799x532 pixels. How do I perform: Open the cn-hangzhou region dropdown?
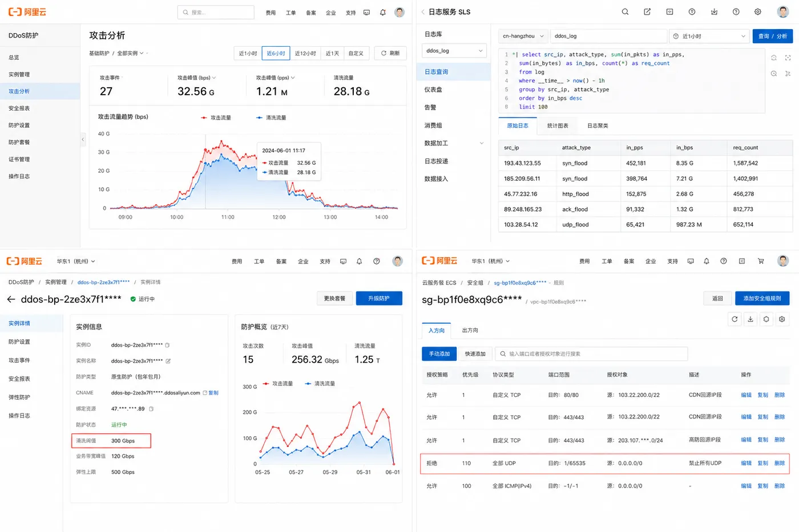[x=523, y=36]
